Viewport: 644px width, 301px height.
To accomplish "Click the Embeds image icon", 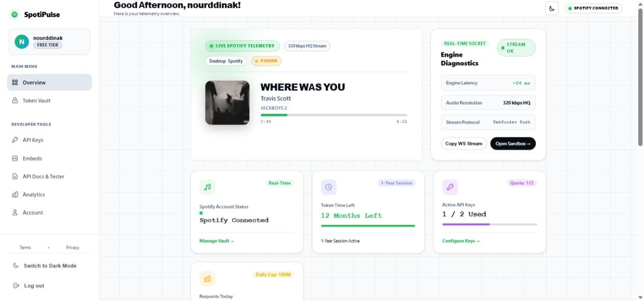I will pyautogui.click(x=15, y=158).
